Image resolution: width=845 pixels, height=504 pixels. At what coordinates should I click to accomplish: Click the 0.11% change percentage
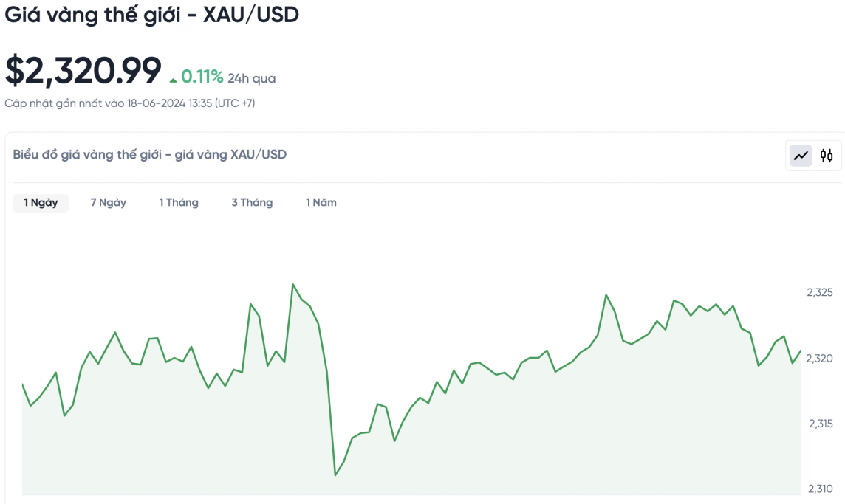[202, 77]
